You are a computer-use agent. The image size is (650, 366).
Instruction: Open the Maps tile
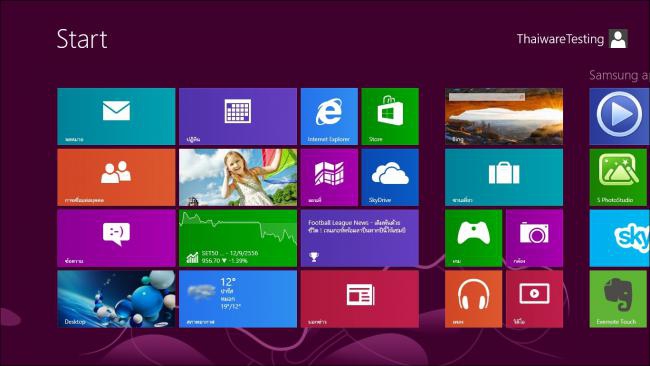(329, 177)
